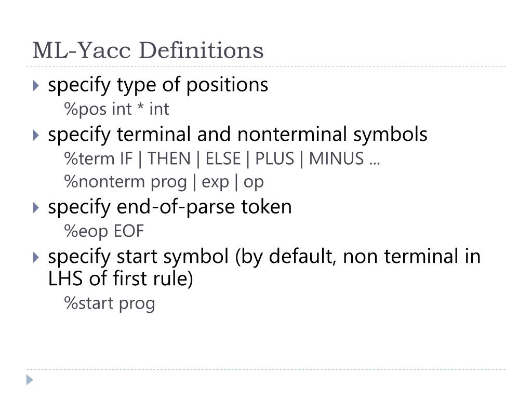Viewport: 532px width, 399px height.
Task: Click 'specify terminal and nonterminal symbols' text
Action: [237, 135]
